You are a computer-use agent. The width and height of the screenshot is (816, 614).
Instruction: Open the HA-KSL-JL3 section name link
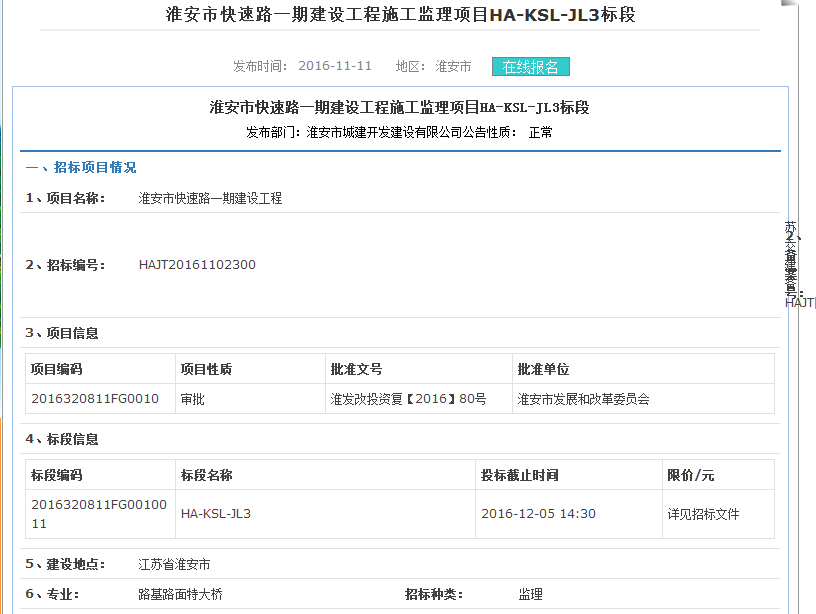coord(215,514)
